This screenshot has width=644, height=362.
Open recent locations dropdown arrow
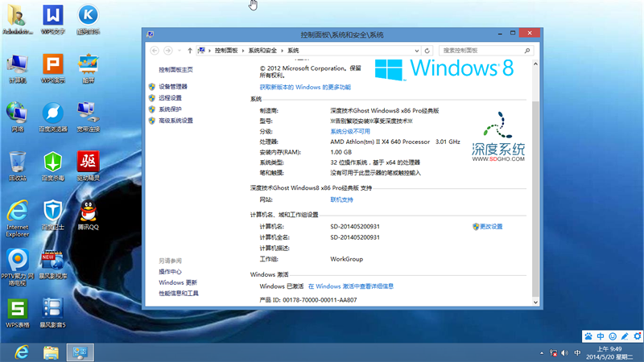(x=179, y=51)
